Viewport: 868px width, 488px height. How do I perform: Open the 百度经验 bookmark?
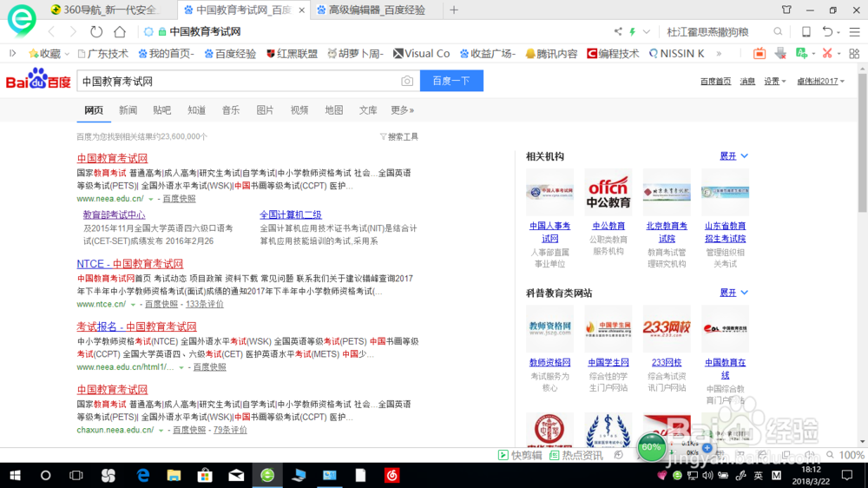230,54
